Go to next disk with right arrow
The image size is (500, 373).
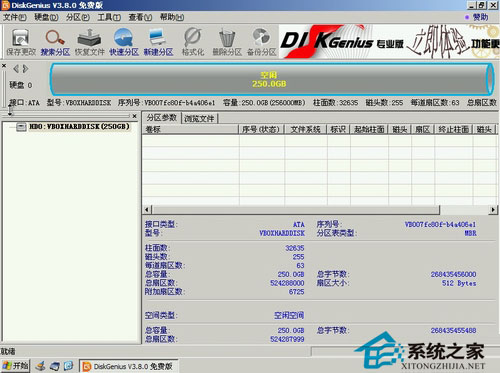pyautogui.click(x=26, y=69)
